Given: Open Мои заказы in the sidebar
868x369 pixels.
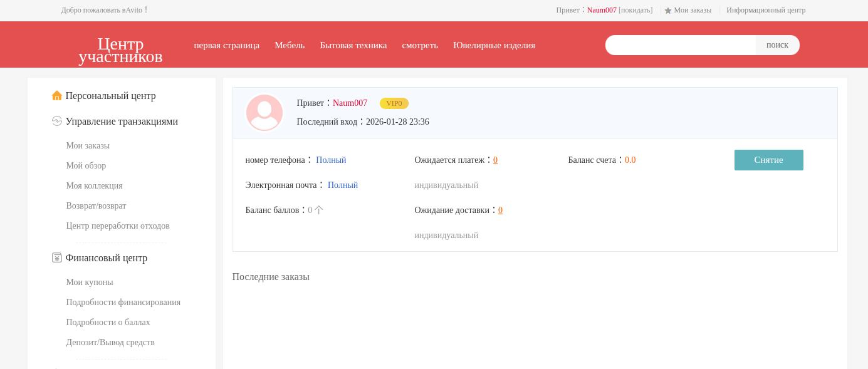Looking at the screenshot, I should pos(88,145).
